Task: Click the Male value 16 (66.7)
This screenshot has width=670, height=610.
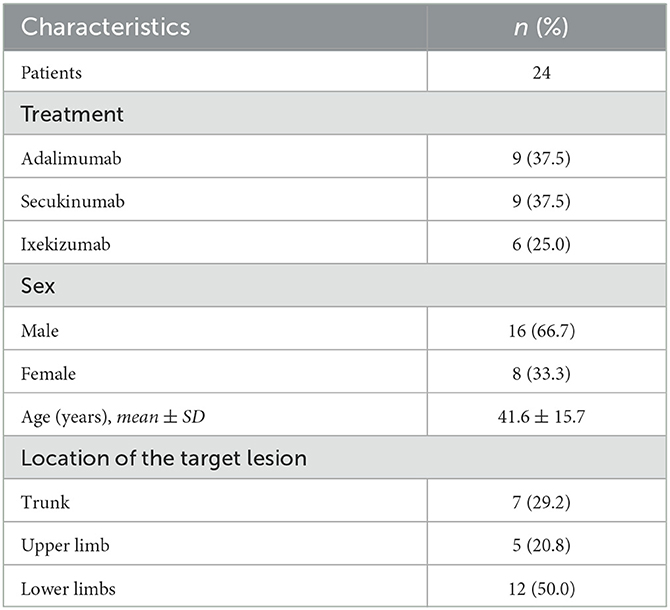Action: (541, 331)
